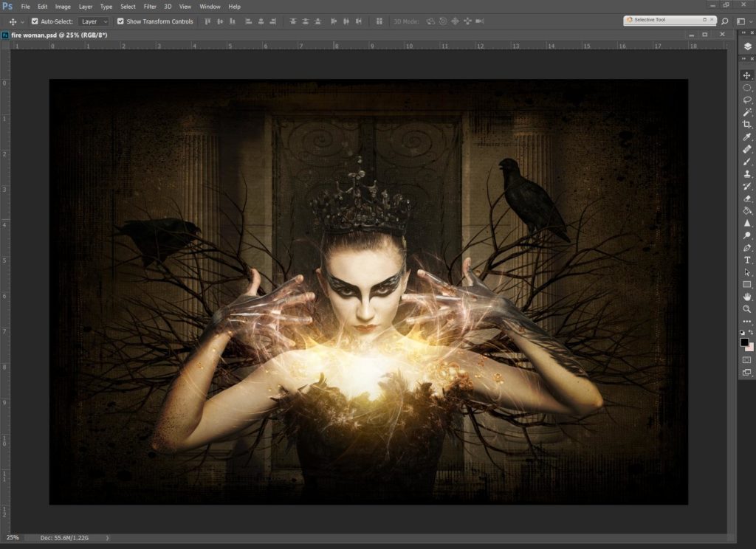756x549 pixels.
Task: Select the Zoom tool in toolbar
Action: click(747, 309)
